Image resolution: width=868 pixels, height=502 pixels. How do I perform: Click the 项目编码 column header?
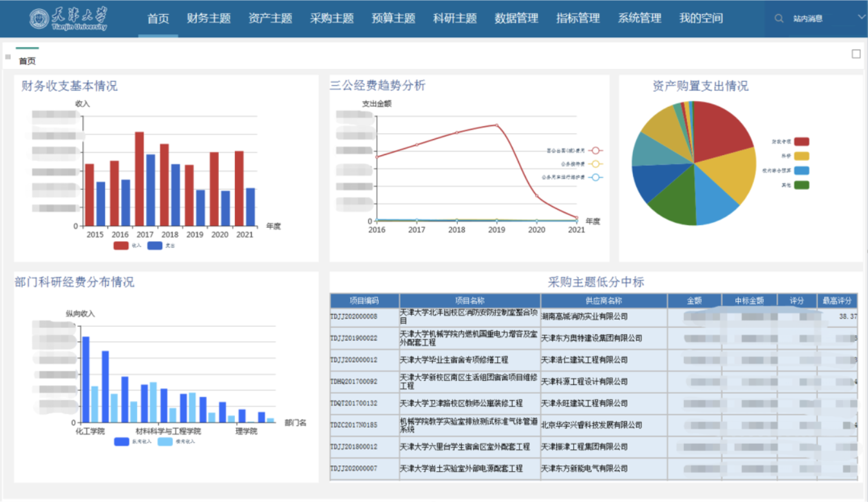coord(364,301)
